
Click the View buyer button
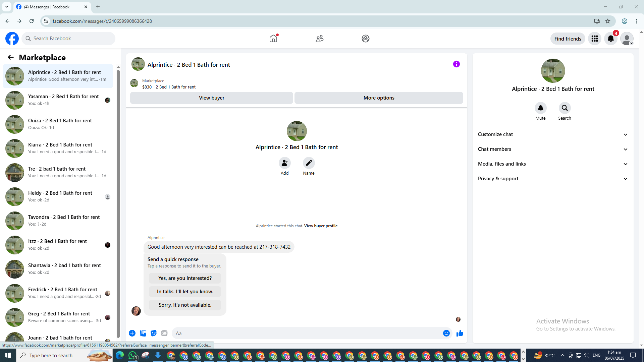(x=211, y=98)
